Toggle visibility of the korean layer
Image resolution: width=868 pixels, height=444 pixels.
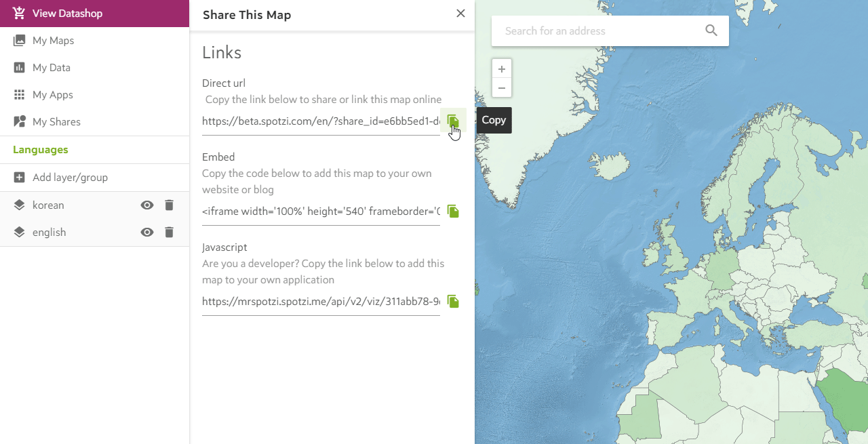point(147,205)
